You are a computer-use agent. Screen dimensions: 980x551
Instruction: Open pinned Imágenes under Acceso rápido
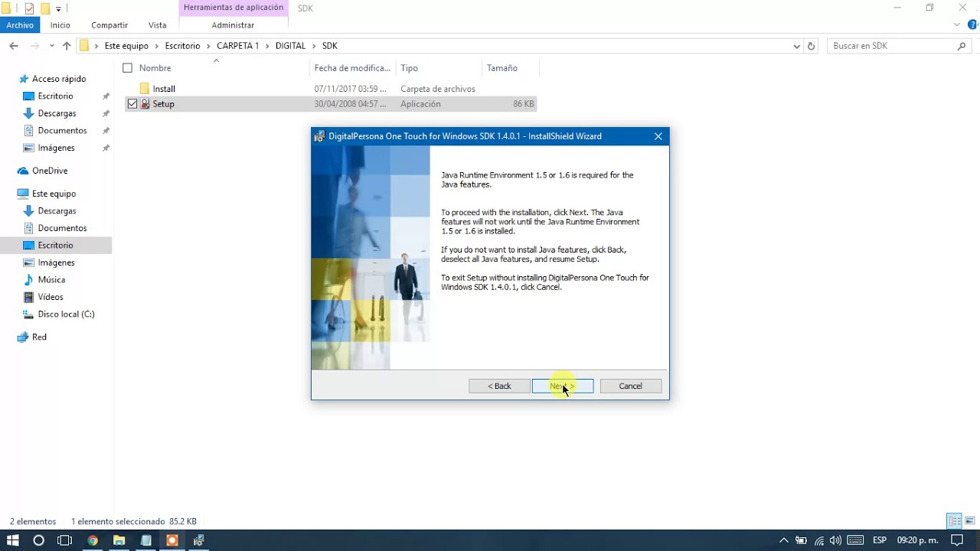pos(56,148)
